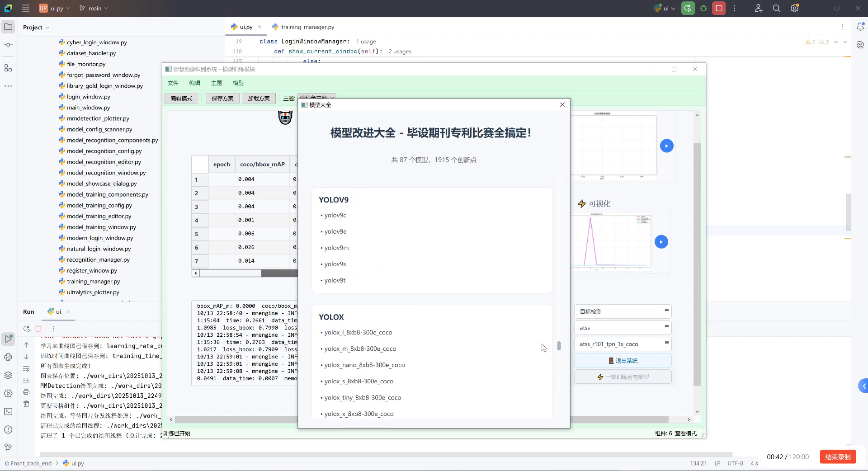The width and height of the screenshot is (868, 471).
Task: Open the Git tool window icon
Action: click(8, 447)
